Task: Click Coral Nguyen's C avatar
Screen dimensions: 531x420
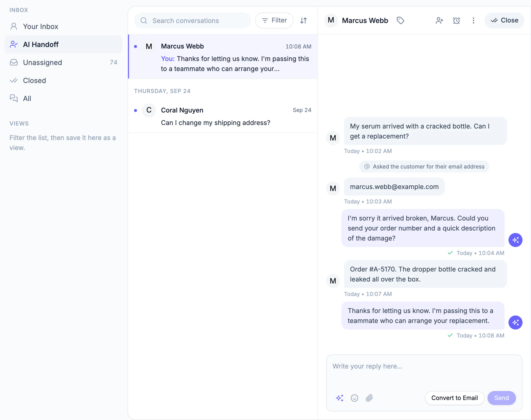Action: coord(149,110)
